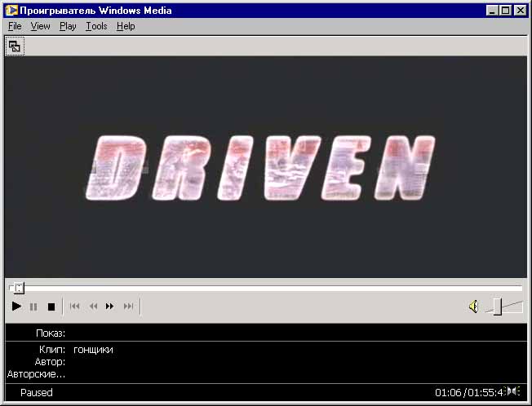Click the 'Автор:' label
The width and height of the screenshot is (532, 406).
click(x=50, y=362)
